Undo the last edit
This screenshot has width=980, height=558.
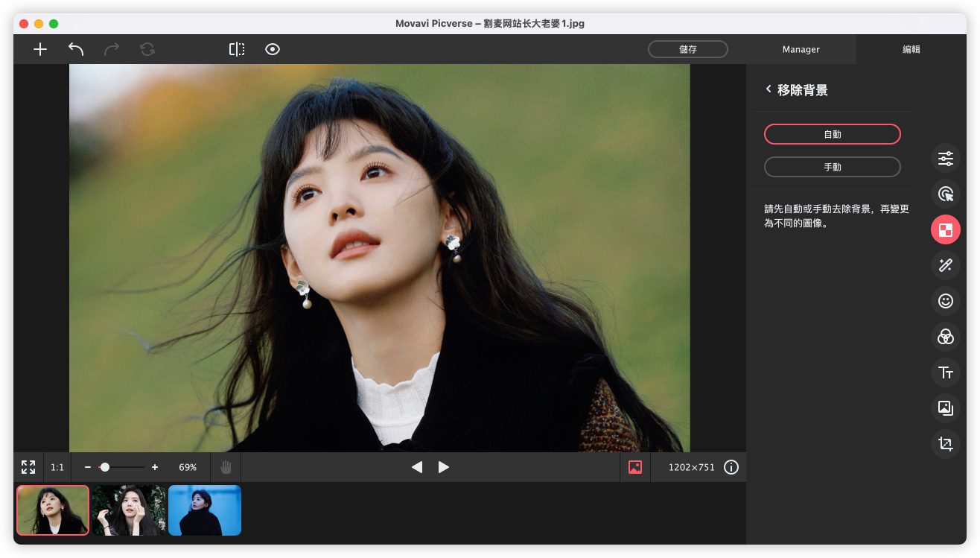(x=76, y=49)
